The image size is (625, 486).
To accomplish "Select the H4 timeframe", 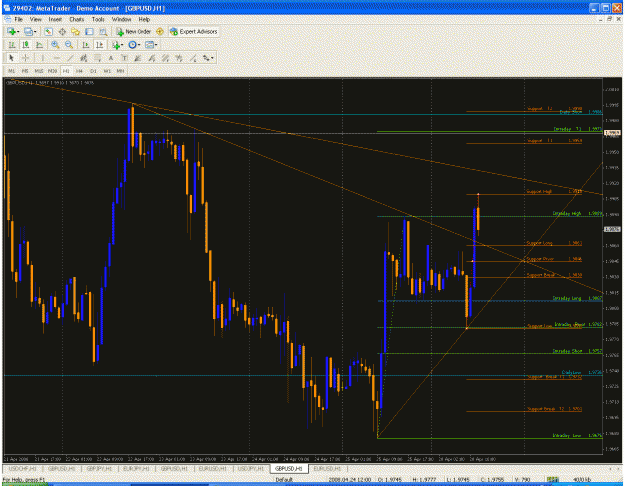I will click(x=79, y=71).
